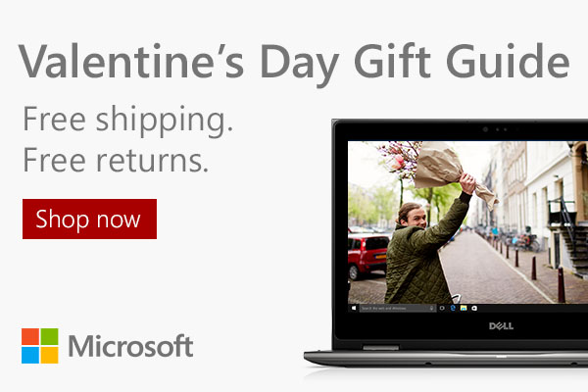The height and width of the screenshot is (392, 588).
Task: Click the red car in laptop photo
Action: pyautogui.click(x=368, y=256)
